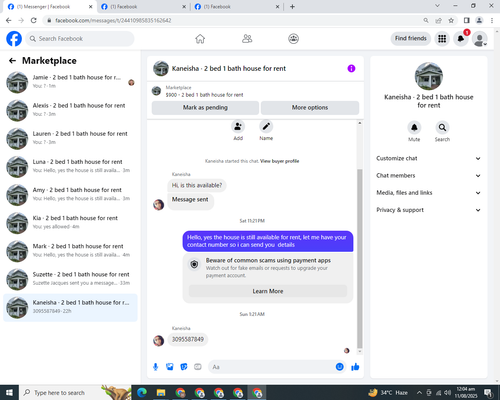Click Windows taskbar search box
Screen dimensions: 500x400
[75, 393]
